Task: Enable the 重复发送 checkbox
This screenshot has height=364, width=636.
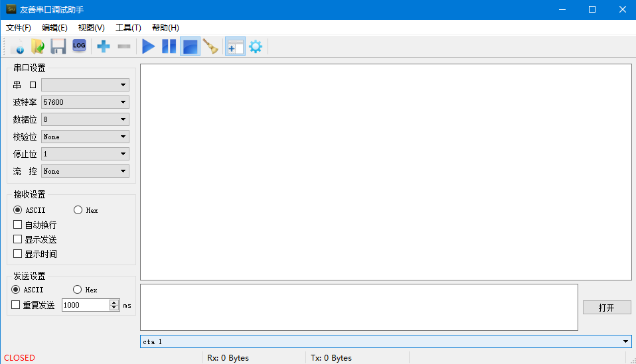Action: 16,305
